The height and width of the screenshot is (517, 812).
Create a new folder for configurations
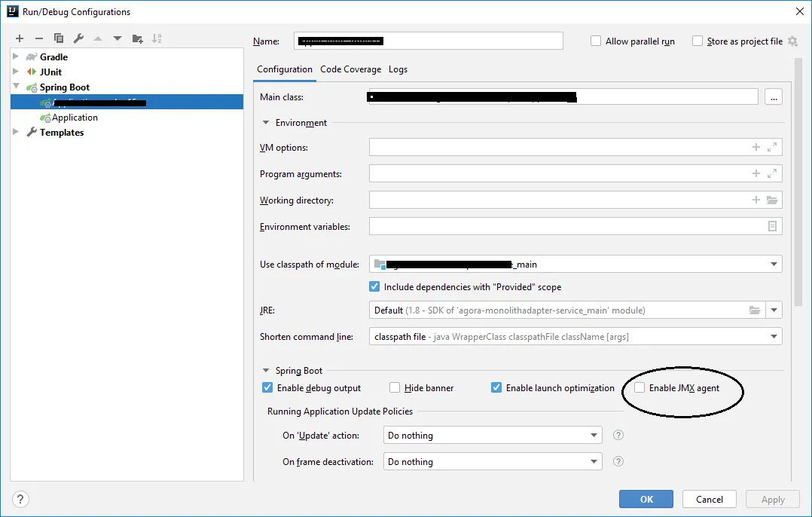tap(139, 38)
